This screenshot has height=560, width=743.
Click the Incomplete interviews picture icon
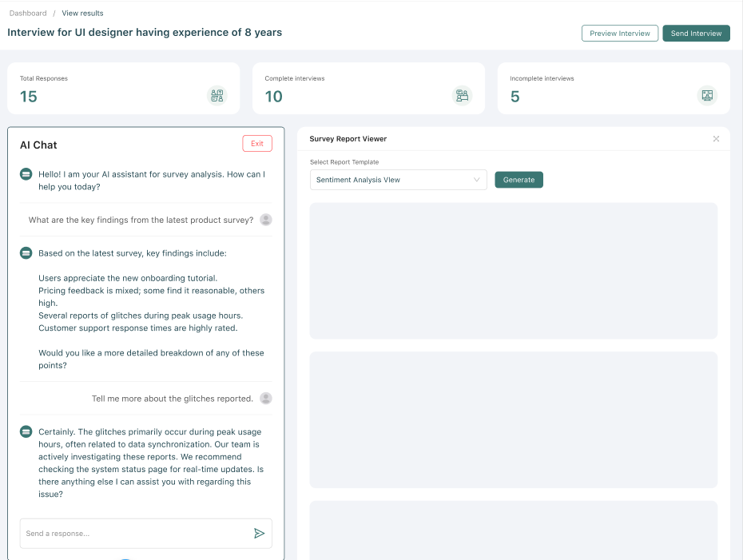[707, 95]
